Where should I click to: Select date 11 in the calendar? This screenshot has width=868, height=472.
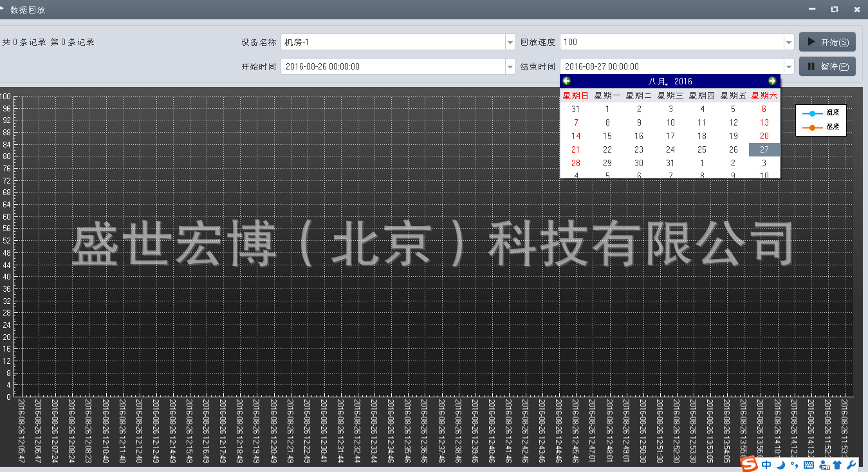click(702, 122)
